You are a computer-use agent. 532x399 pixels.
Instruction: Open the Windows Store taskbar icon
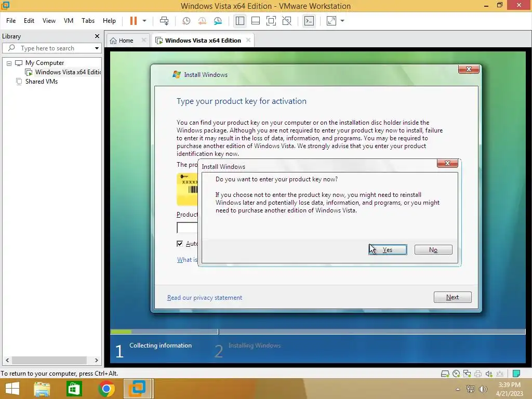[74, 389]
